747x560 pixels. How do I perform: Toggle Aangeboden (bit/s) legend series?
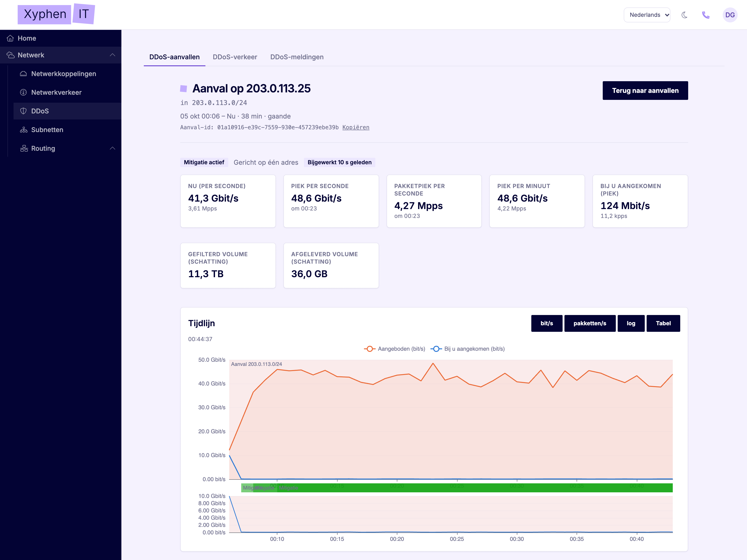click(x=394, y=349)
